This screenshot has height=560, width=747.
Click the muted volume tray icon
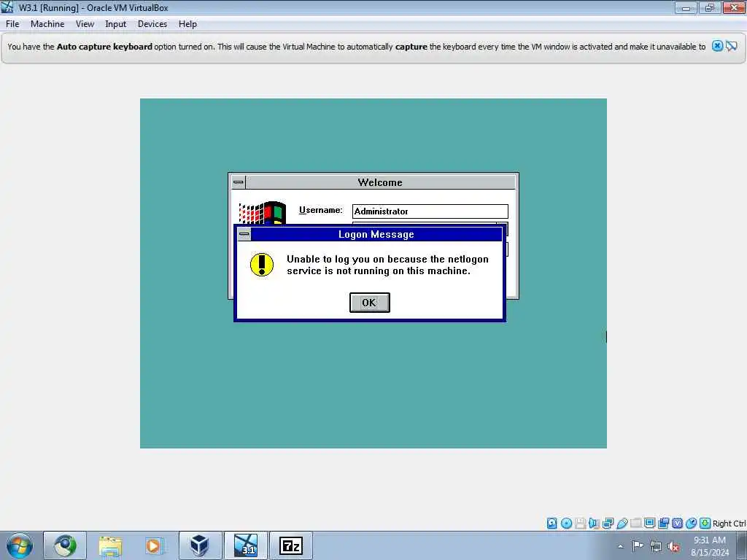pyautogui.click(x=673, y=547)
